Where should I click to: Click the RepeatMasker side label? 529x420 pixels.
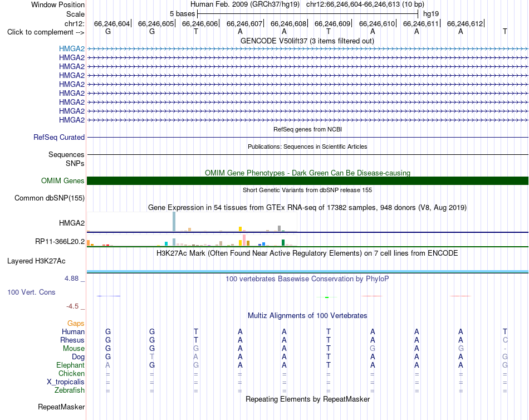point(61,407)
